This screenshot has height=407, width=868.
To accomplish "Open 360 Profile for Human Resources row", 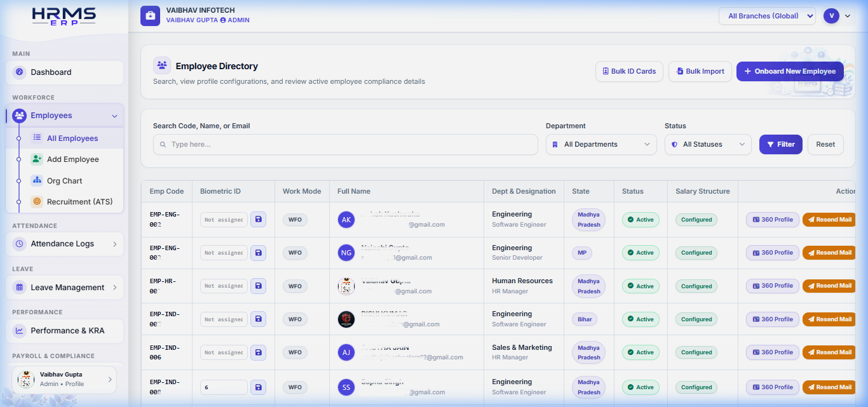I will [x=772, y=286].
